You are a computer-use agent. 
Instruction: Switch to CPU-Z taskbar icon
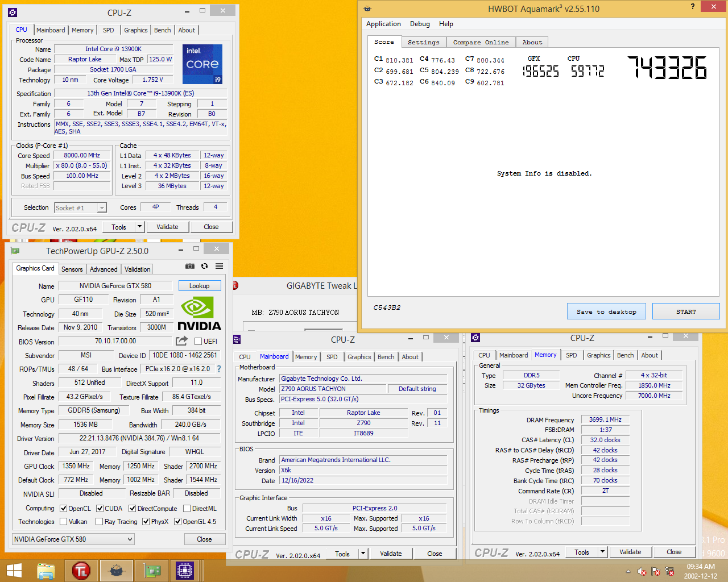[x=185, y=571]
